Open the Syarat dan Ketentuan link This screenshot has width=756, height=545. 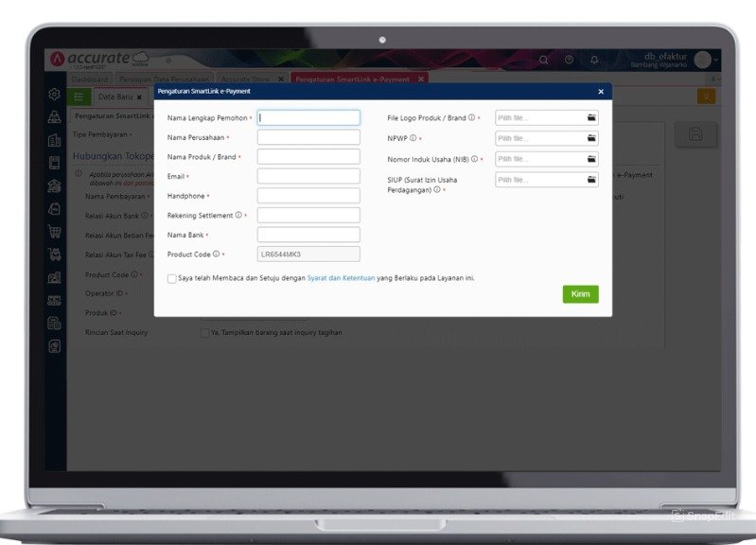(341, 278)
